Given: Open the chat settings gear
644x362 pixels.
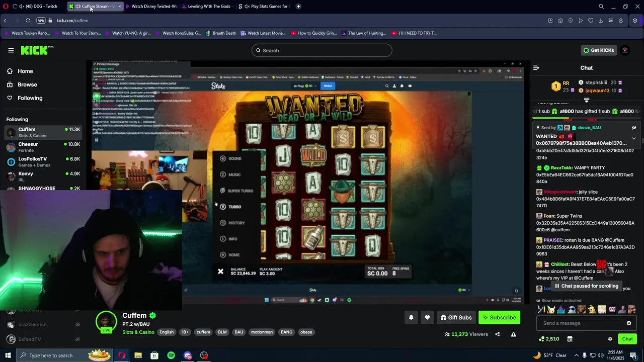Looking at the screenshot, I should click(x=610, y=339).
